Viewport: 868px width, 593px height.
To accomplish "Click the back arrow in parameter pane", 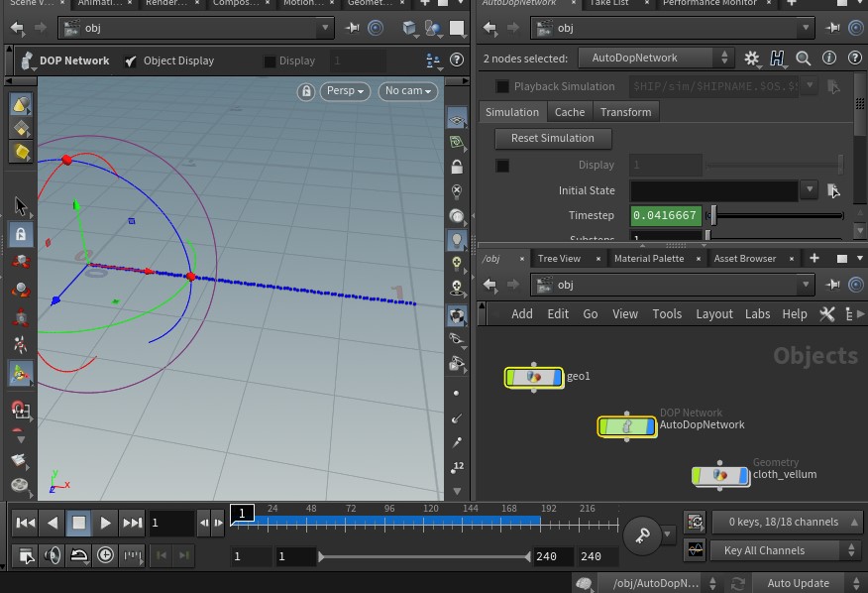I will (489, 28).
